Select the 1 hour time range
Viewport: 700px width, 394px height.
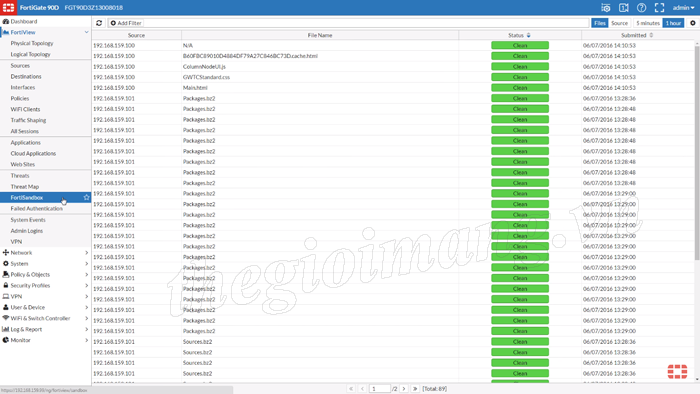673,23
